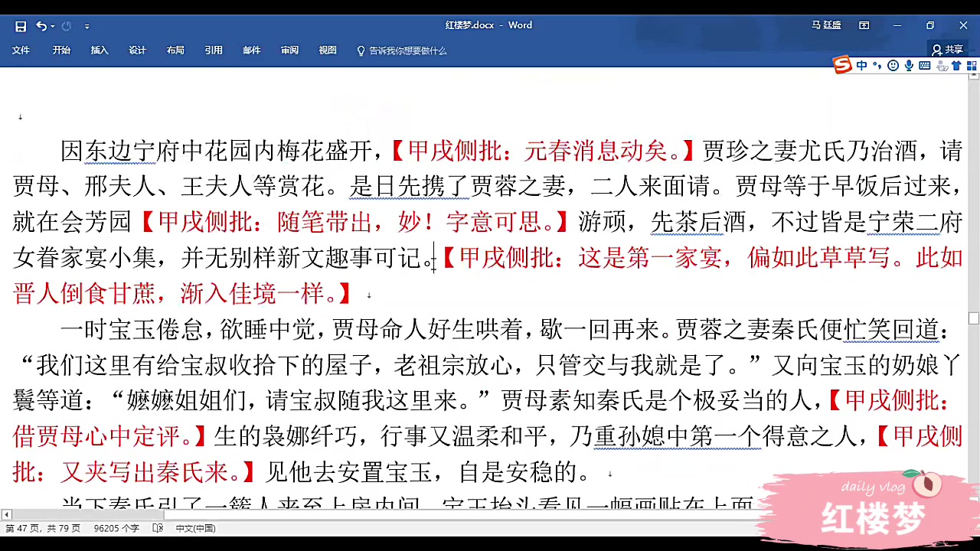Open Ribbon Display Options icon

pos(864,25)
